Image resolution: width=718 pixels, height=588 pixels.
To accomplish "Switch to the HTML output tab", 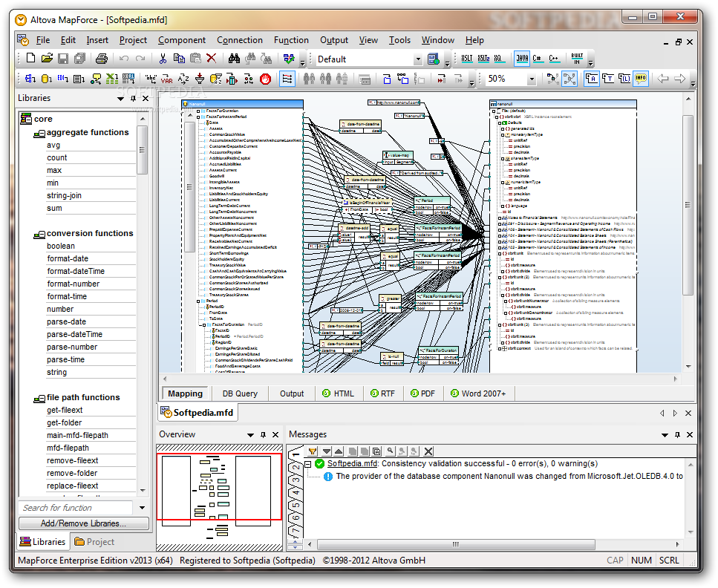I will (x=339, y=393).
